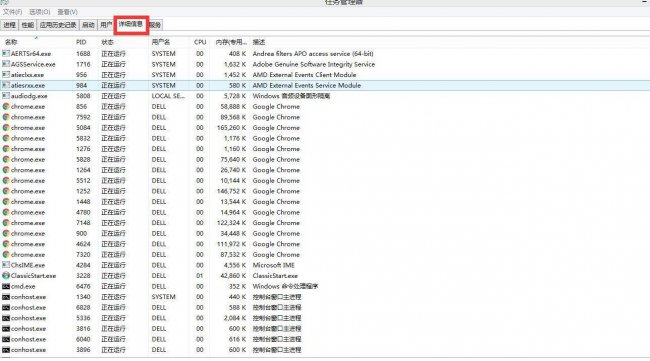Click the memory value '165,260 K'
The width and height of the screenshot is (650, 361).
[231, 128]
